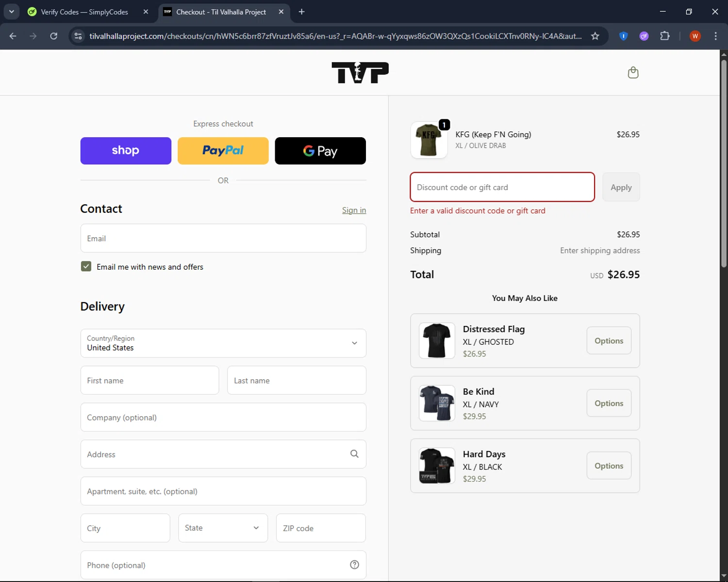Open the tab search dropdown arrow
This screenshot has height=582, width=728.
tap(11, 12)
